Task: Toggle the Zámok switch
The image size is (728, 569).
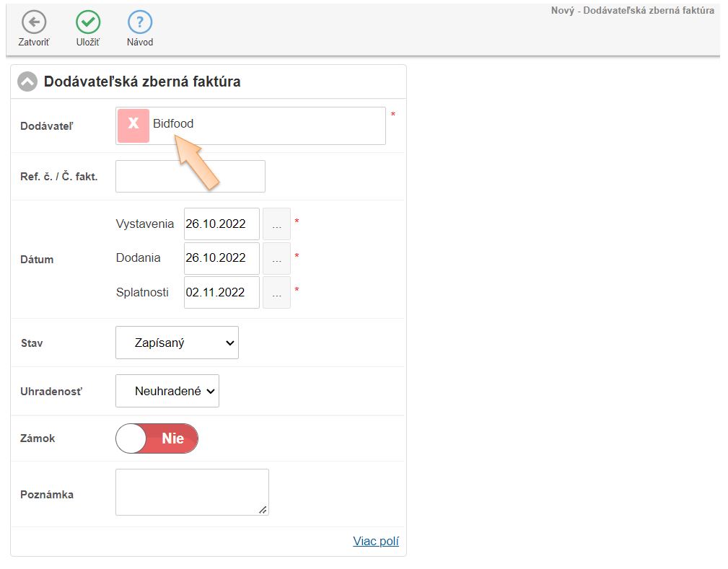Action: (157, 438)
